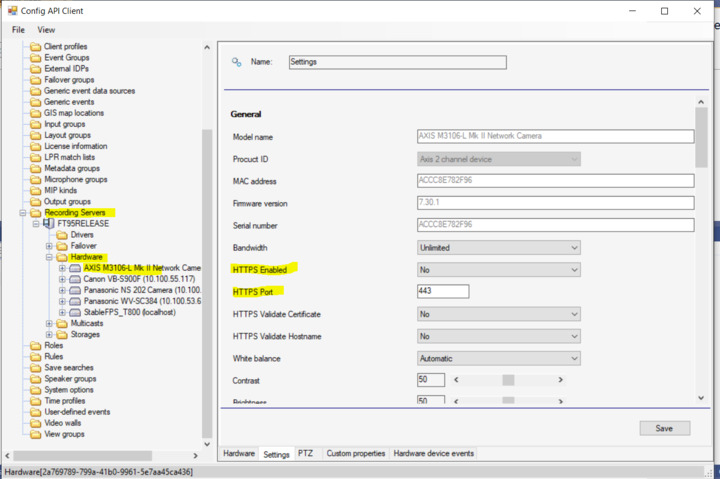Screen dimensions: 720x479
Task: Click the Hardware folder icon in tree
Action: point(62,257)
